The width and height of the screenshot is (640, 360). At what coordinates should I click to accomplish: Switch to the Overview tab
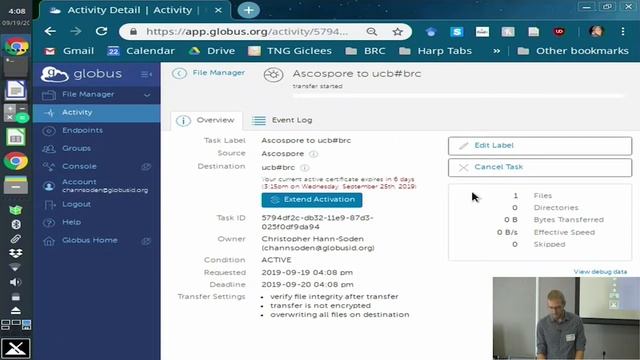[x=206, y=120]
